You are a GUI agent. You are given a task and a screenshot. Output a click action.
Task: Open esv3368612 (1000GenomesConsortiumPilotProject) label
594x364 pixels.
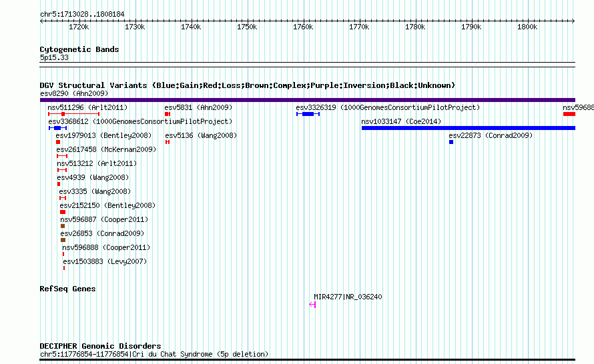(140, 121)
